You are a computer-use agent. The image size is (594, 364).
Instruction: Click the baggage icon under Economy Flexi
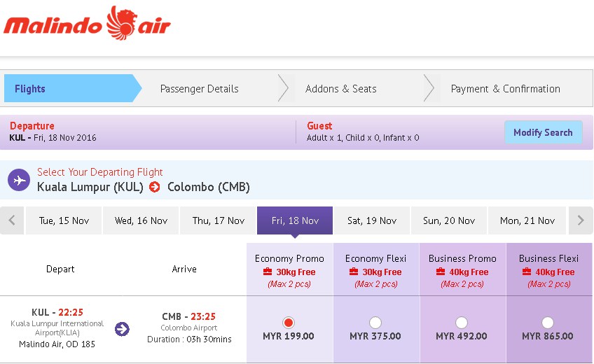point(354,272)
